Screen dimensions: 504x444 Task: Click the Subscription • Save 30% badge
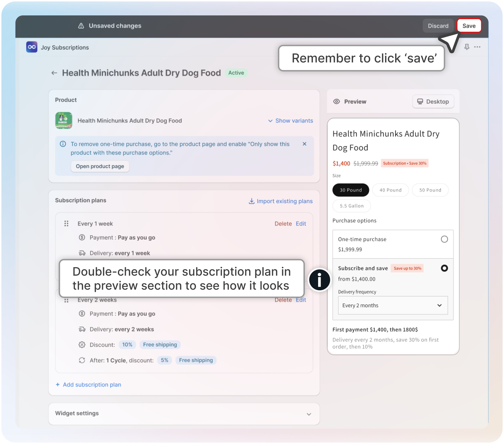(x=405, y=163)
